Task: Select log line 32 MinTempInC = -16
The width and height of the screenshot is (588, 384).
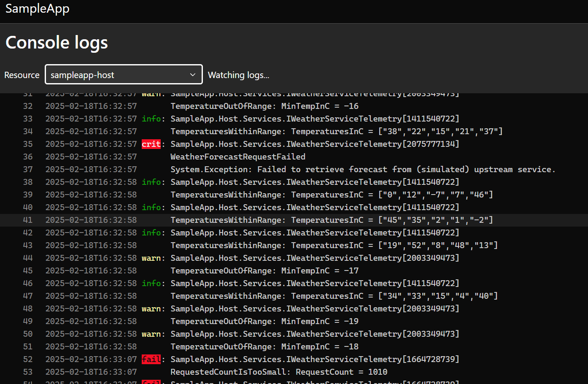Action: [x=294, y=106]
